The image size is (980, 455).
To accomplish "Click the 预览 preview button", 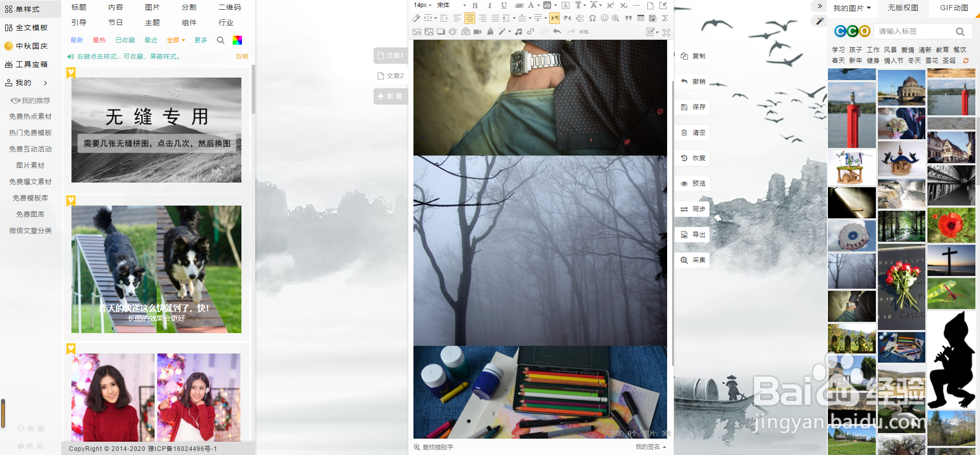I will [x=693, y=184].
